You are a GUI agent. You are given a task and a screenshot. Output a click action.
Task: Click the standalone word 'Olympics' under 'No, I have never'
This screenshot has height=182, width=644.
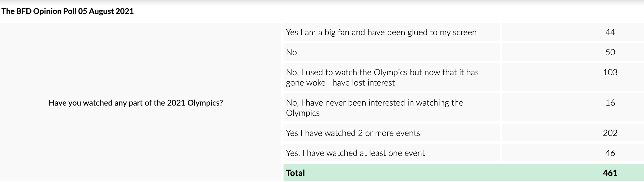tap(303, 113)
